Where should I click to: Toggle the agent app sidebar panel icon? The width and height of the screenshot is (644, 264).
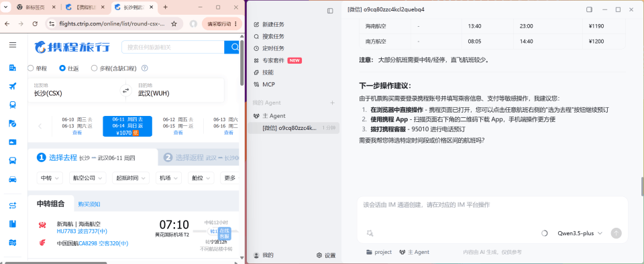pos(330,11)
